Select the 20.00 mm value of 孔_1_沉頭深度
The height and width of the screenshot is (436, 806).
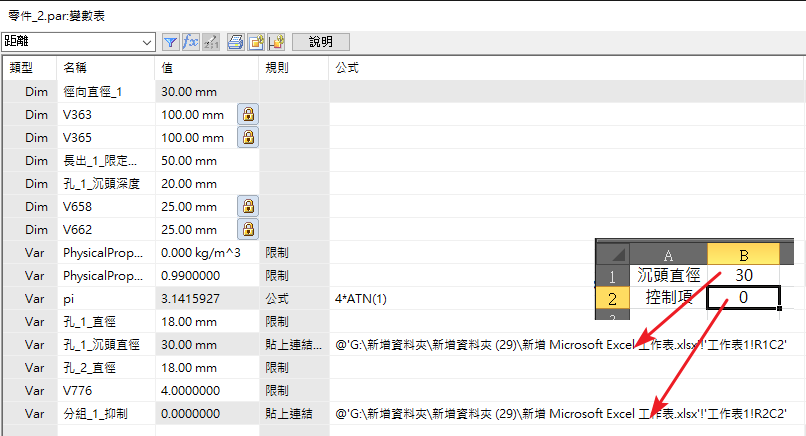[207, 184]
